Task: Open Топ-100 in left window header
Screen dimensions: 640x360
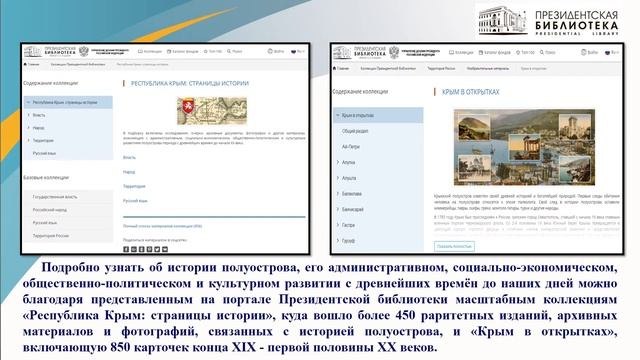Action: (x=213, y=51)
